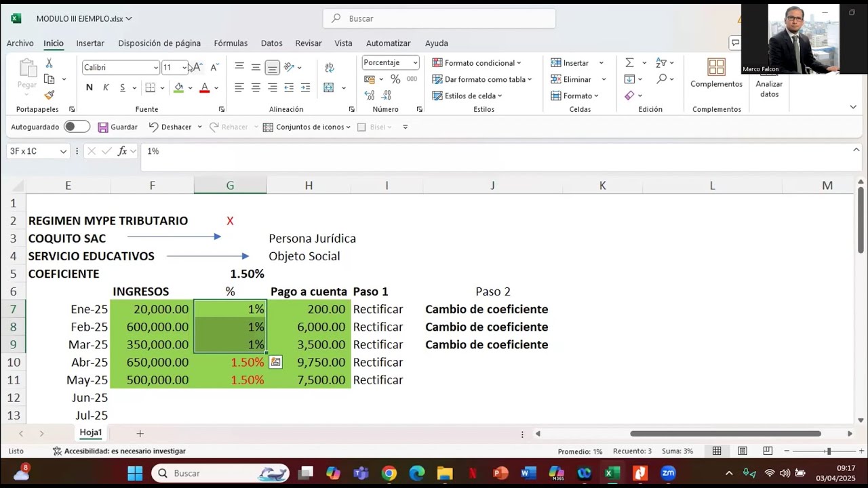This screenshot has width=868, height=488.
Task: Click the Guardar button
Action: [118, 127]
